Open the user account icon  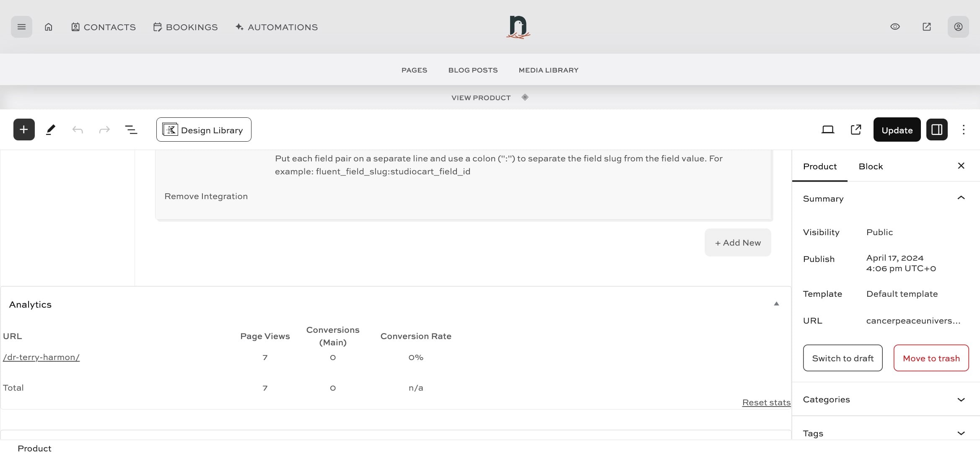958,27
